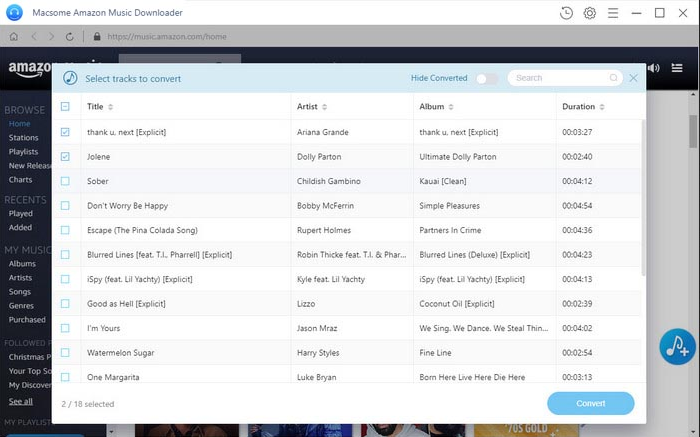Click the Macsome app logo icon
This screenshot has width=700, height=437.
14,12
